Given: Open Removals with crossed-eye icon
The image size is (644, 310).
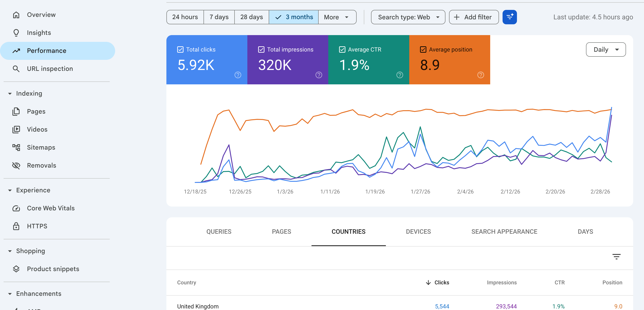Looking at the screenshot, I should pos(16,165).
